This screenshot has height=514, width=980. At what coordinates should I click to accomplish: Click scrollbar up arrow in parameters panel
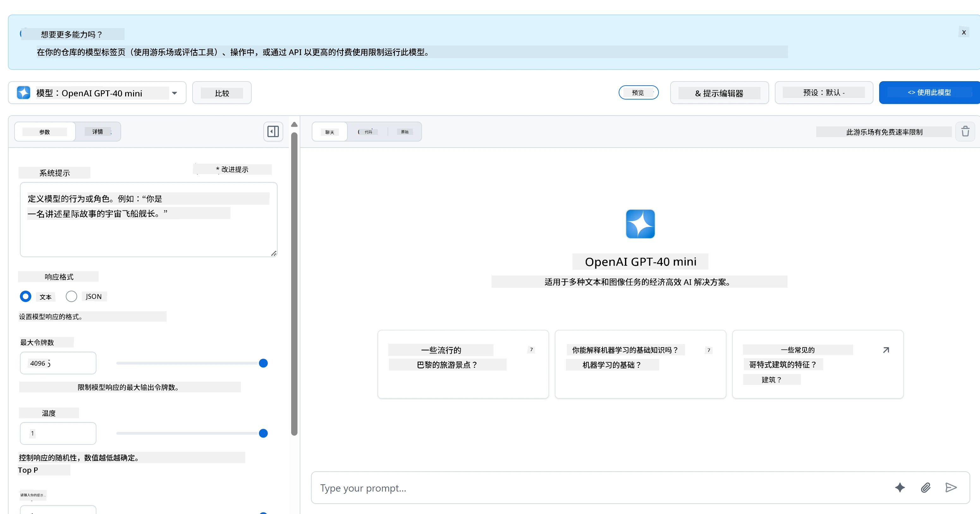[294, 124]
